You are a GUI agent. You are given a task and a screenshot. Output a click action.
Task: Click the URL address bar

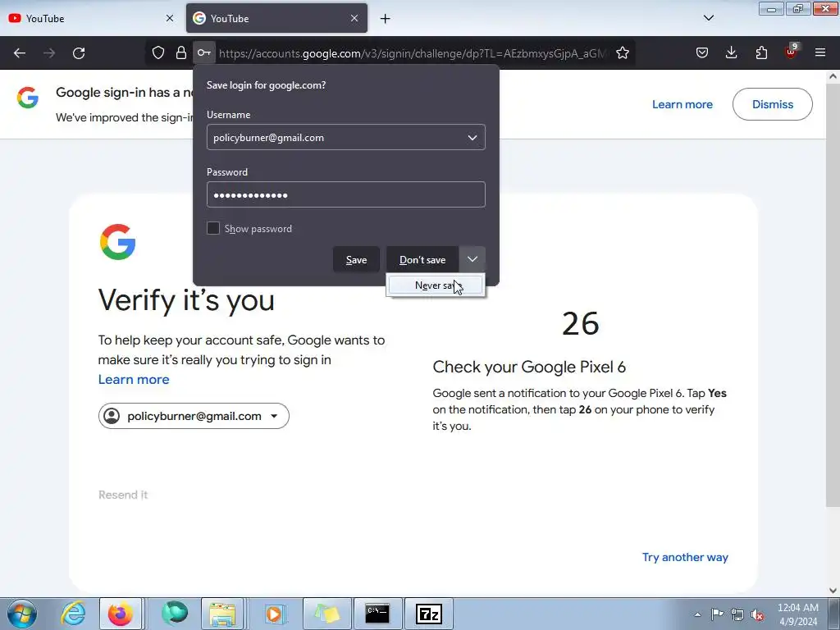pos(413,53)
